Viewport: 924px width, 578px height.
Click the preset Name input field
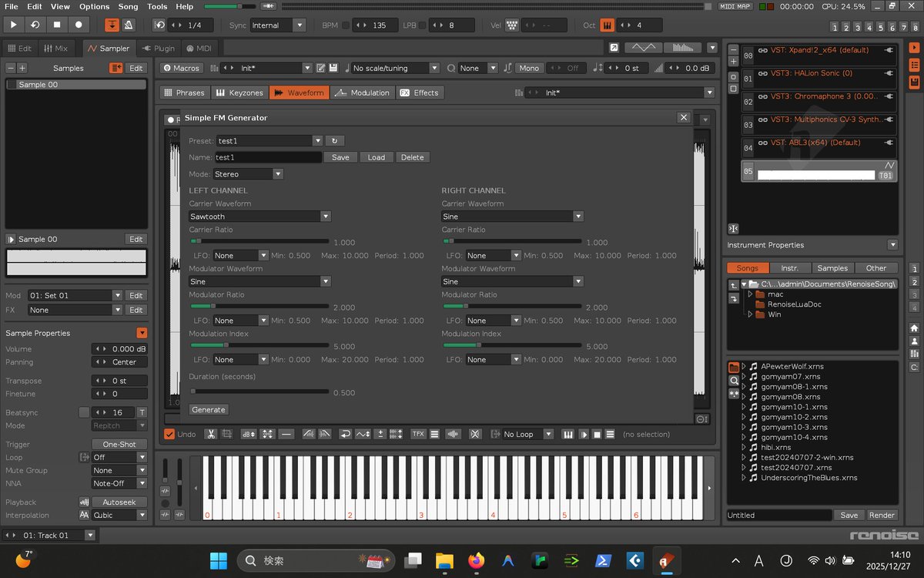(268, 157)
